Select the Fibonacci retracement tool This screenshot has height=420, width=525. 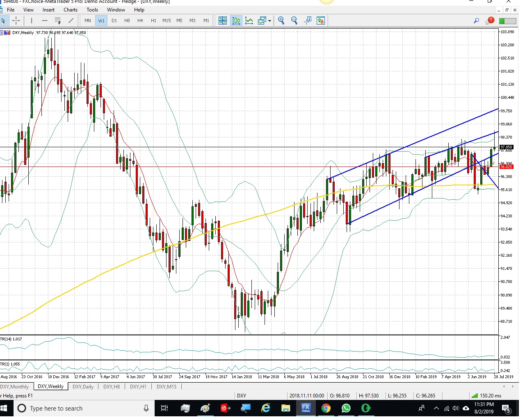(x=58, y=21)
